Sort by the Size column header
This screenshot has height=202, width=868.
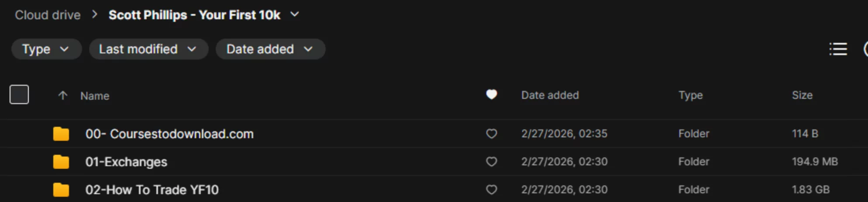point(802,95)
